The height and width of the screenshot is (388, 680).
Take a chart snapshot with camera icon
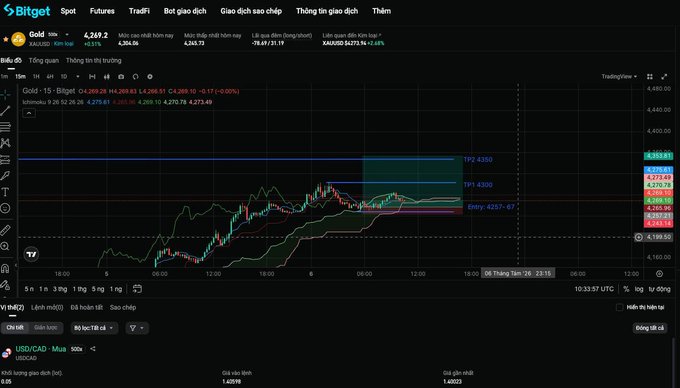(121, 77)
